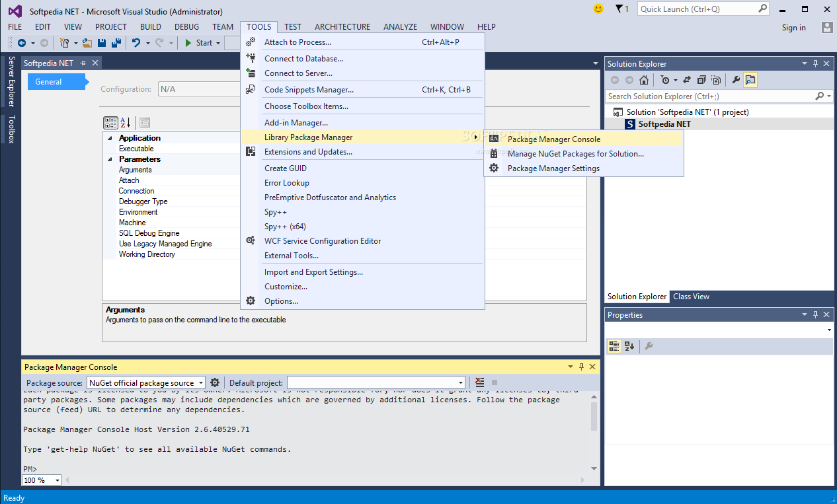Open the Properties panel object dropdown

829,330
